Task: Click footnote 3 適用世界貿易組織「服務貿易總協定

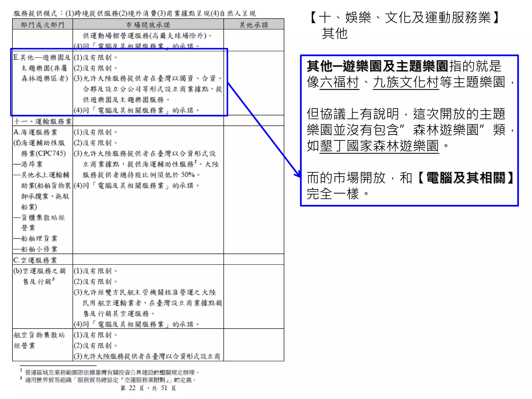Action: pyautogui.click(x=108, y=380)
